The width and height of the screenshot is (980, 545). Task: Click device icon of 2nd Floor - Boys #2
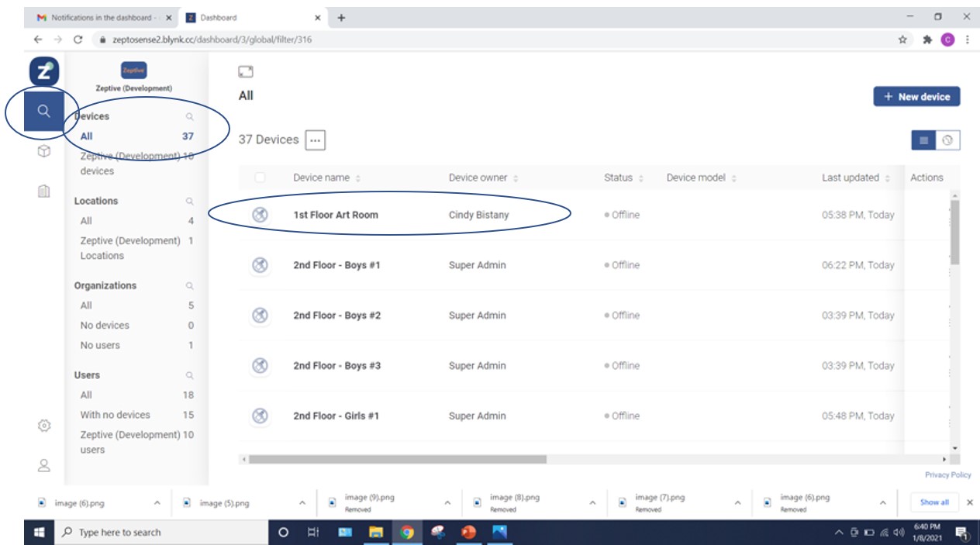(x=261, y=316)
